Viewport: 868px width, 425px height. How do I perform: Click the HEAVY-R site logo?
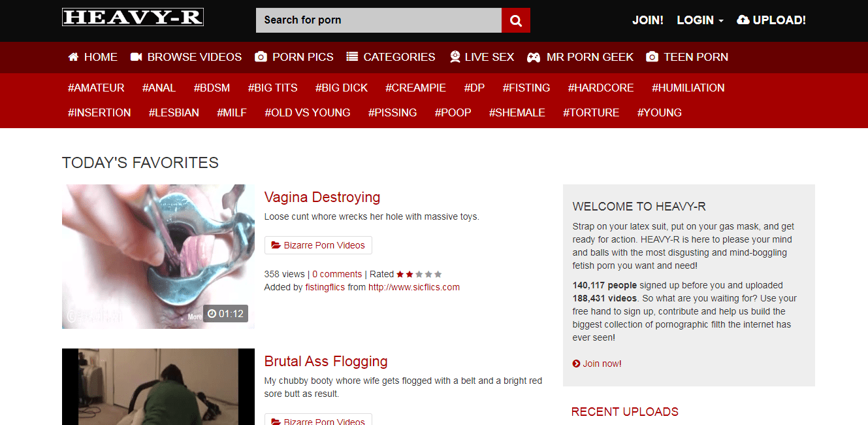tap(133, 17)
